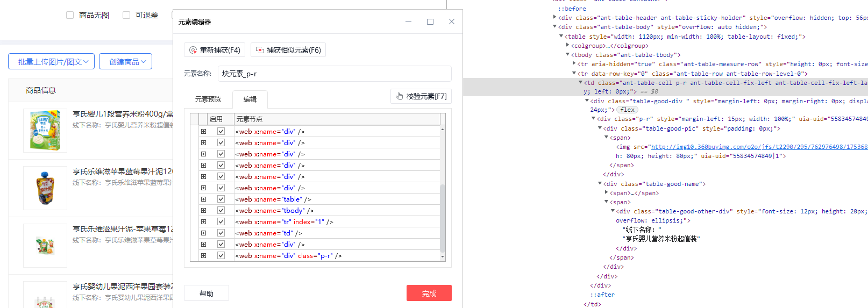The width and height of the screenshot is (868, 308).
Task: Collapse the table-good-name div in DOM tree
Action: point(600,184)
